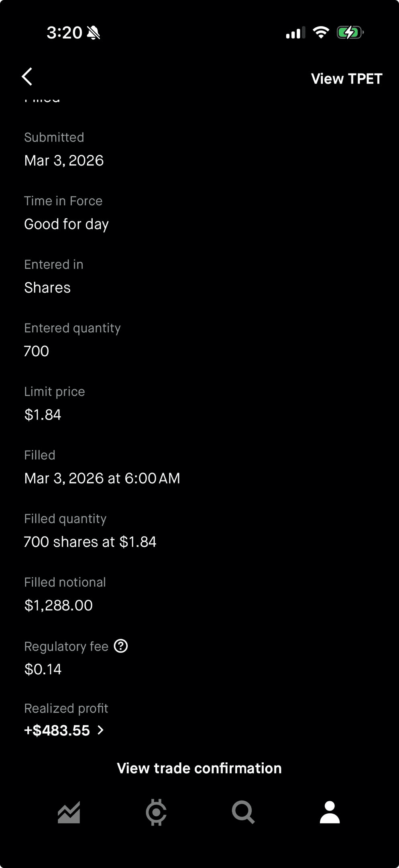399x868 pixels.
Task: Select the filled notional $1,288.00 value
Action: click(x=59, y=605)
